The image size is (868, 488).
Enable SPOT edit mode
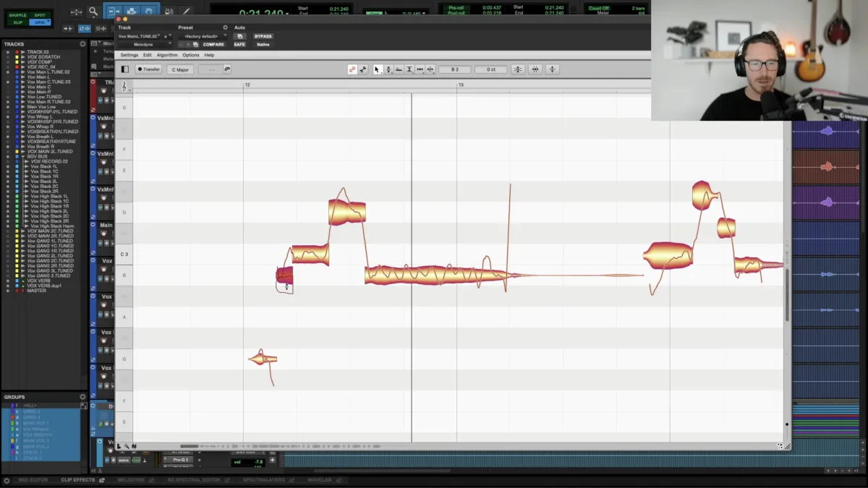(39, 15)
